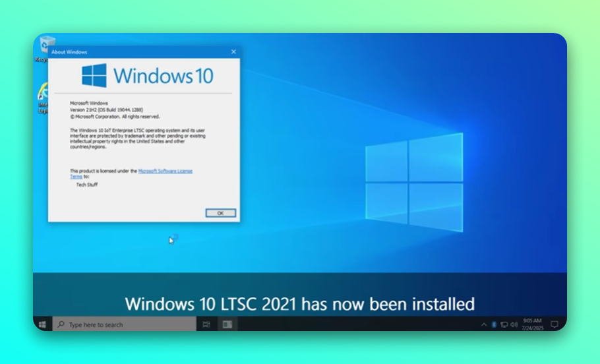Click the Windows 10 logo banner in the dialog
Image resolution: width=600 pixels, height=364 pixels.
pos(147,75)
